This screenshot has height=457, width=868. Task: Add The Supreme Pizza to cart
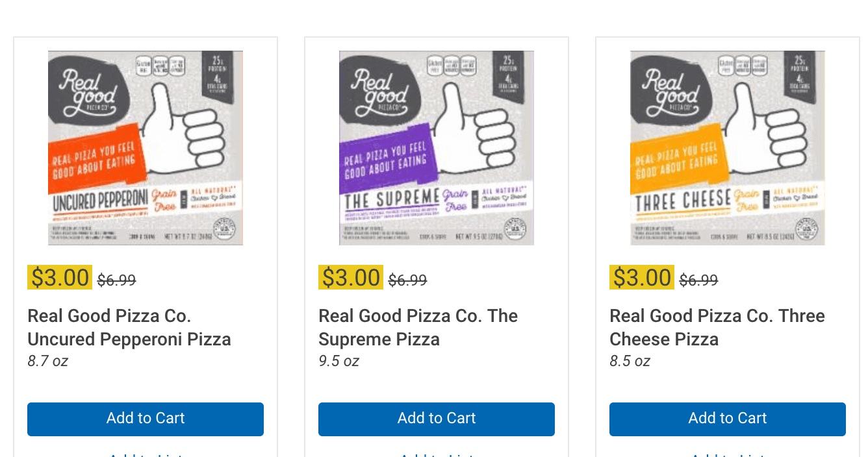(x=437, y=419)
